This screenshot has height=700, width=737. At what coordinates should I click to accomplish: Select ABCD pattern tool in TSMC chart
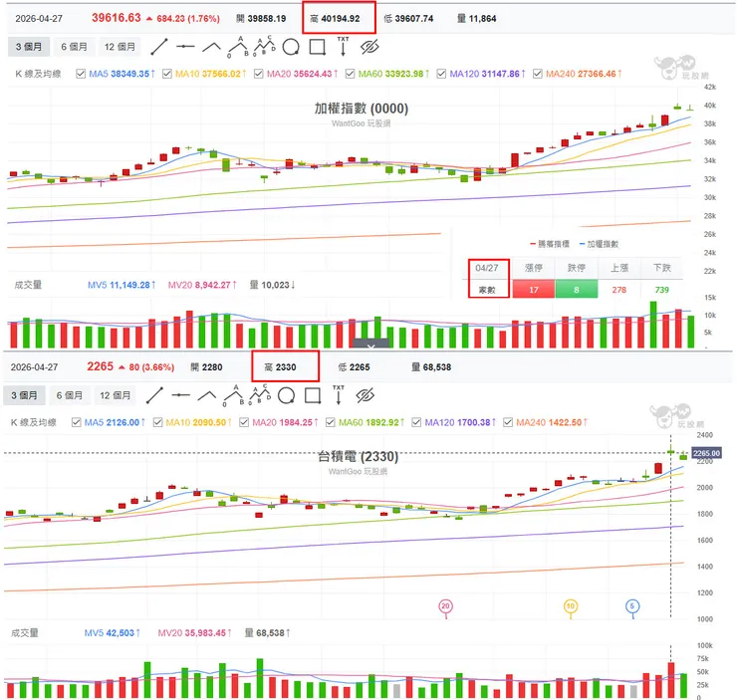(x=260, y=394)
